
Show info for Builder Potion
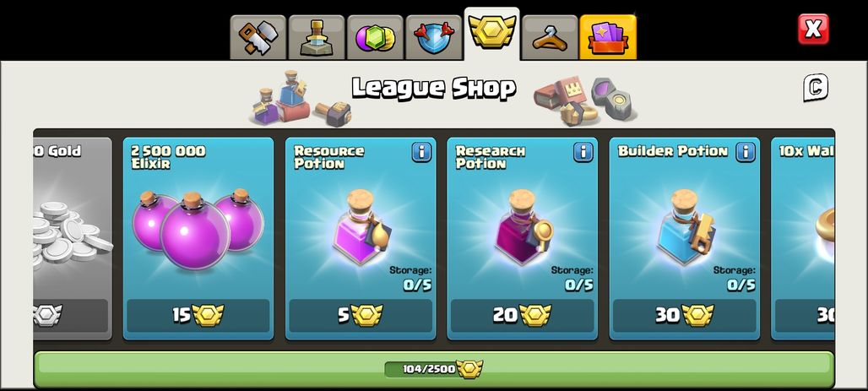(x=745, y=152)
